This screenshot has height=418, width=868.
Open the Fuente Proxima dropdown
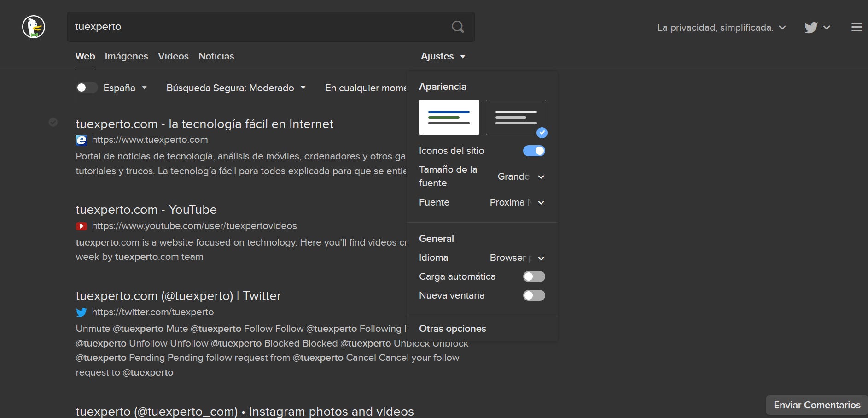[x=517, y=202]
